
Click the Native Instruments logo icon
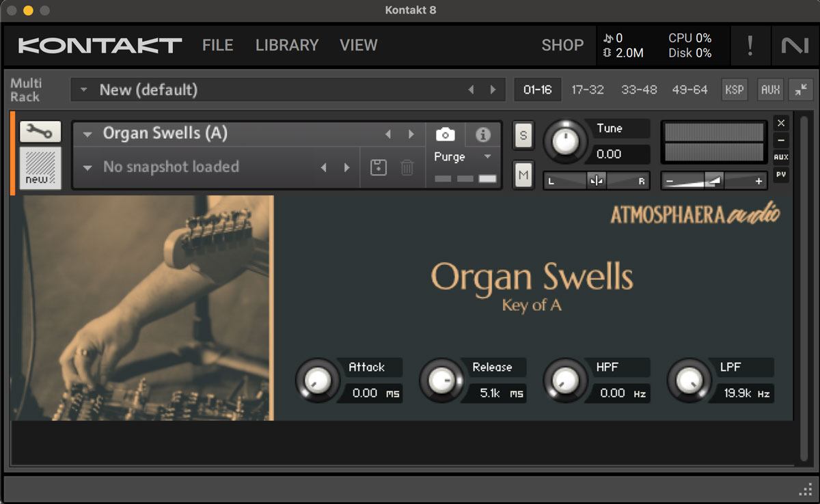795,46
